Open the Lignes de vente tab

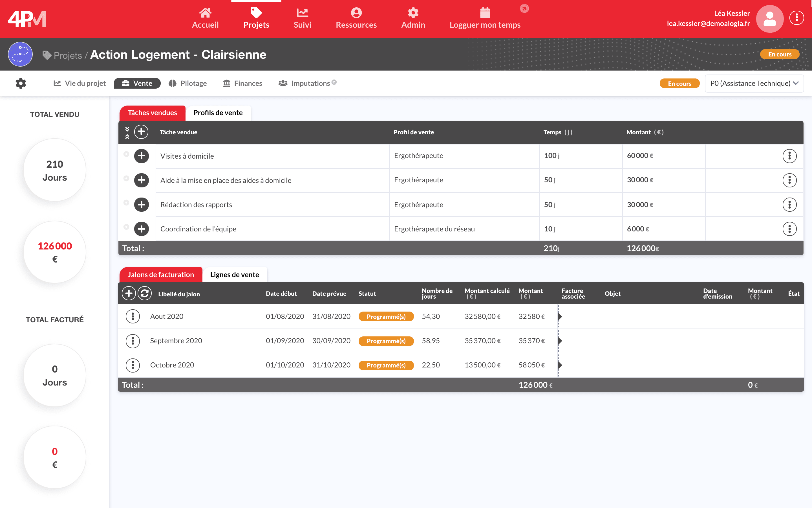(235, 275)
